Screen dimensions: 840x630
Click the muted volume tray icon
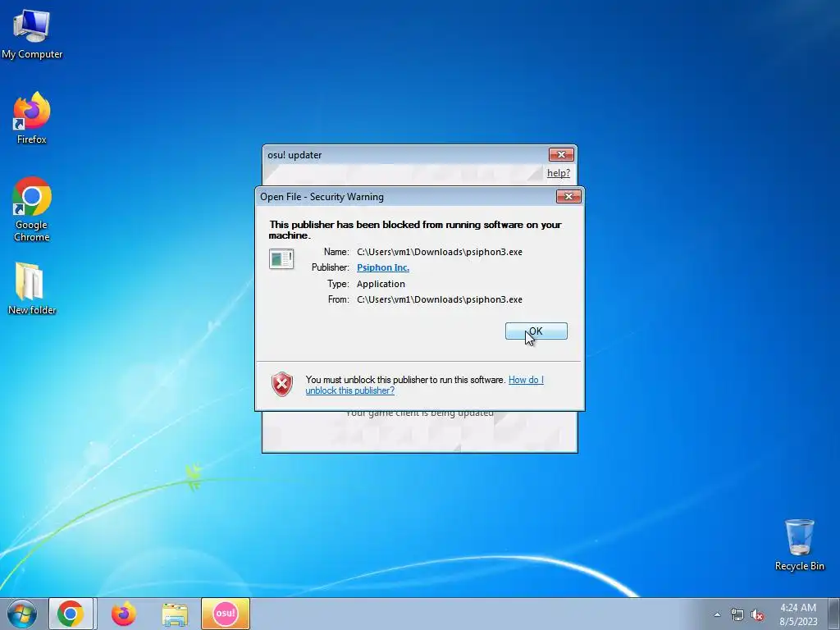[x=757, y=614]
